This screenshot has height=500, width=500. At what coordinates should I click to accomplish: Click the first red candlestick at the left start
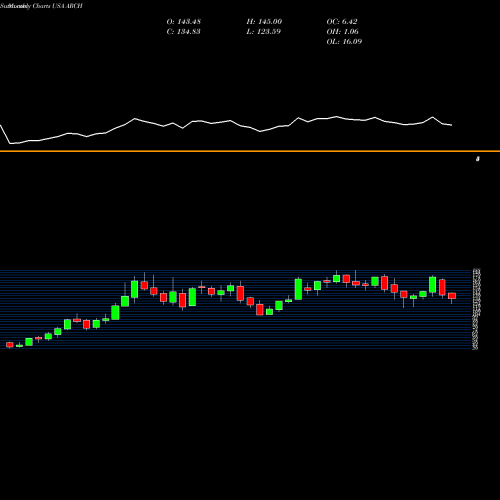[10, 345]
